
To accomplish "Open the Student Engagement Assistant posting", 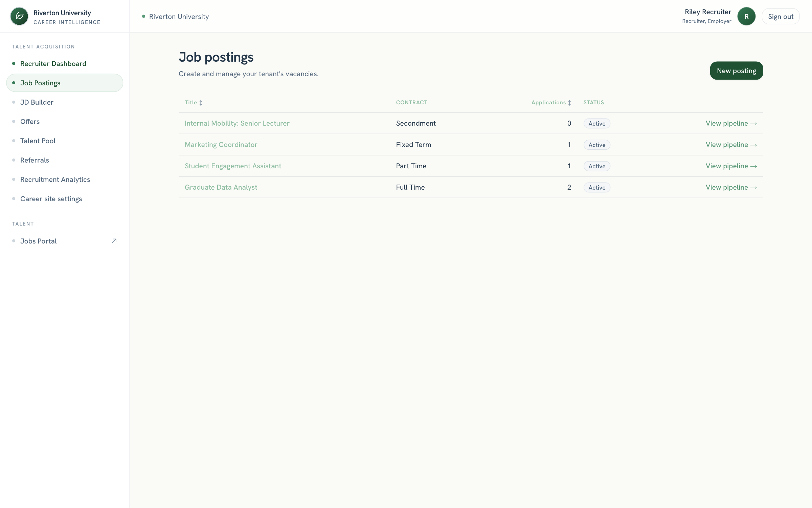I will pyautogui.click(x=233, y=166).
